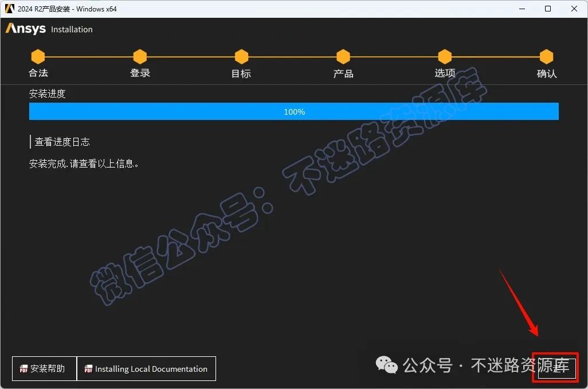Screen dimensions: 588x389
Task: Open Installing Local Documentation PDF
Action: pos(146,369)
